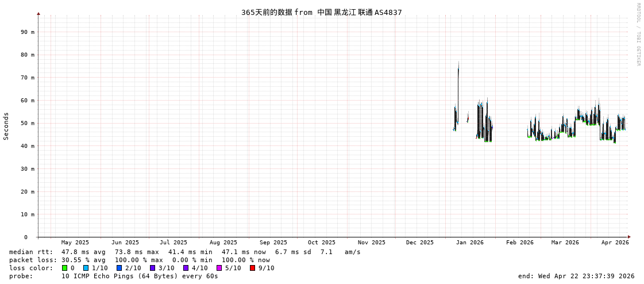The height and width of the screenshot is (284, 644).
Task: Click the green 0 loss color swatch
Action: [x=65, y=268]
